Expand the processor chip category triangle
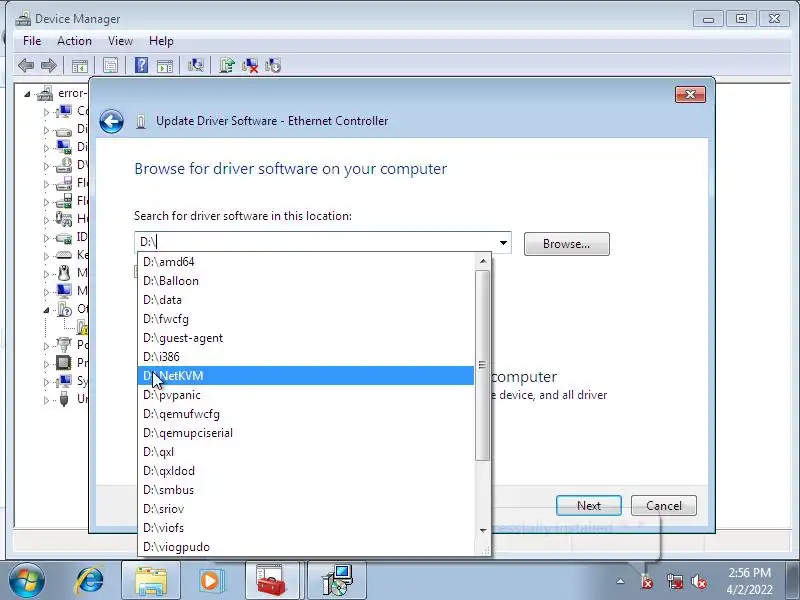Screen dimensions: 800x600 coord(46,364)
